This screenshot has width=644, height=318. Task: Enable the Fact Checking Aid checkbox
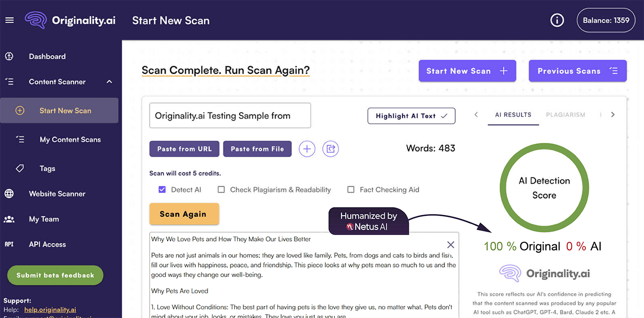pyautogui.click(x=351, y=190)
